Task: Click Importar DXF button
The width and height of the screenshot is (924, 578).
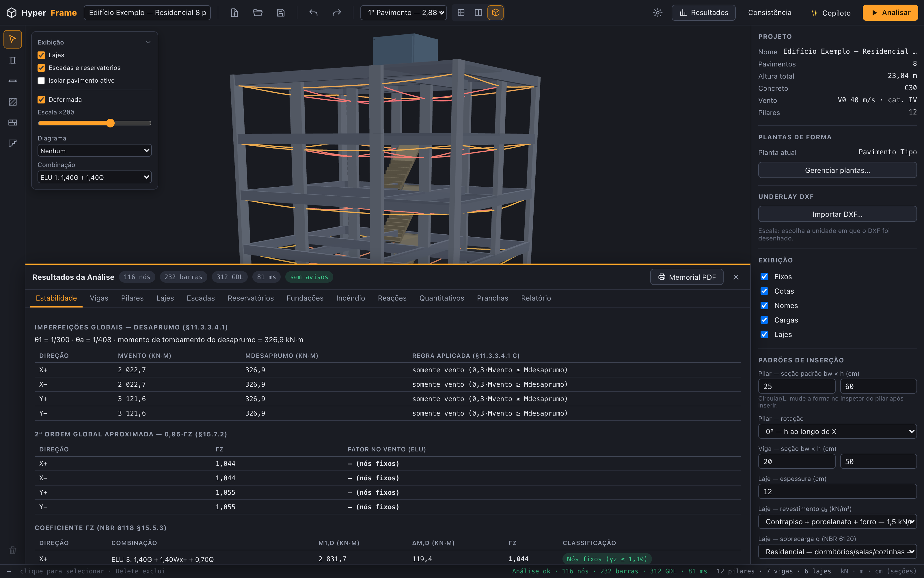Action: pos(837,214)
